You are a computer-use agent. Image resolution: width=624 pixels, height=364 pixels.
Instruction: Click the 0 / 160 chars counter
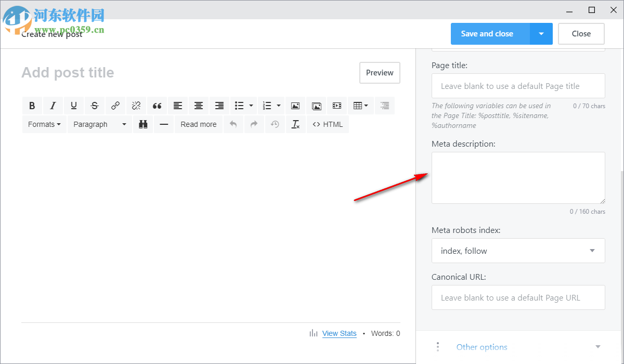click(x=588, y=212)
